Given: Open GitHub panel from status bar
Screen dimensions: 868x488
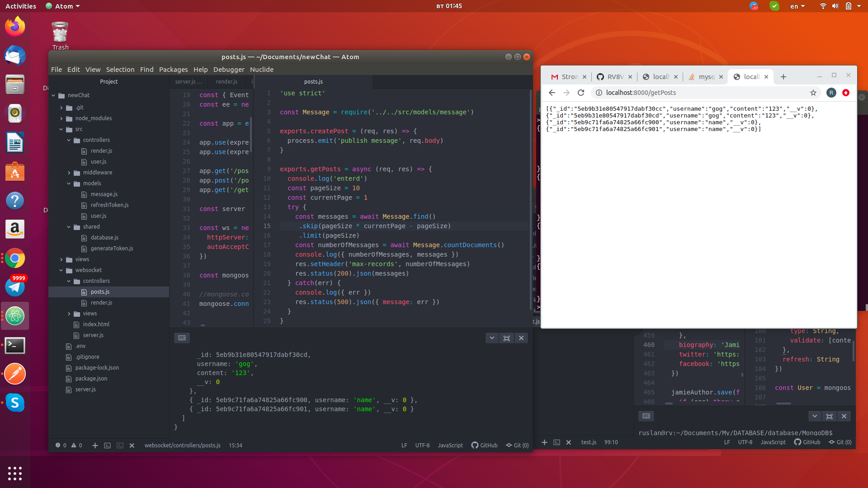Looking at the screenshot, I should click(484, 445).
